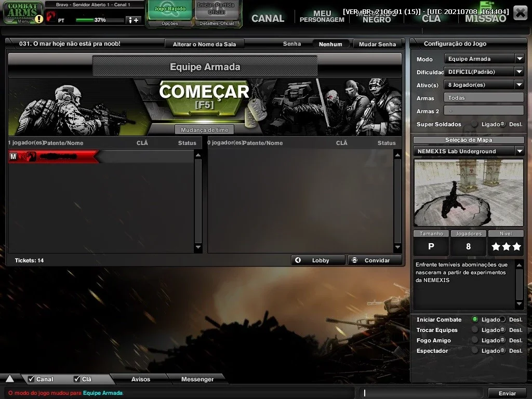Click Convidar to invite players
This screenshot has width=532, height=399.
click(375, 260)
